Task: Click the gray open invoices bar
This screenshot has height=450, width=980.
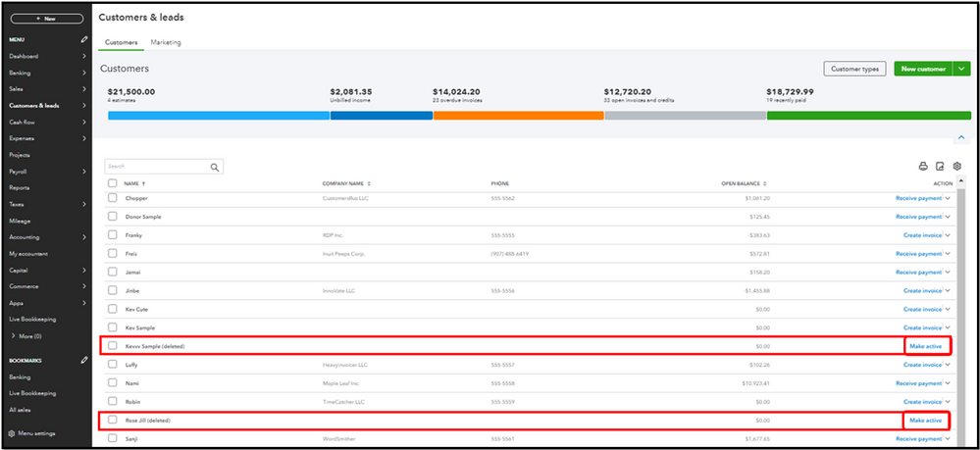Action: click(x=685, y=116)
